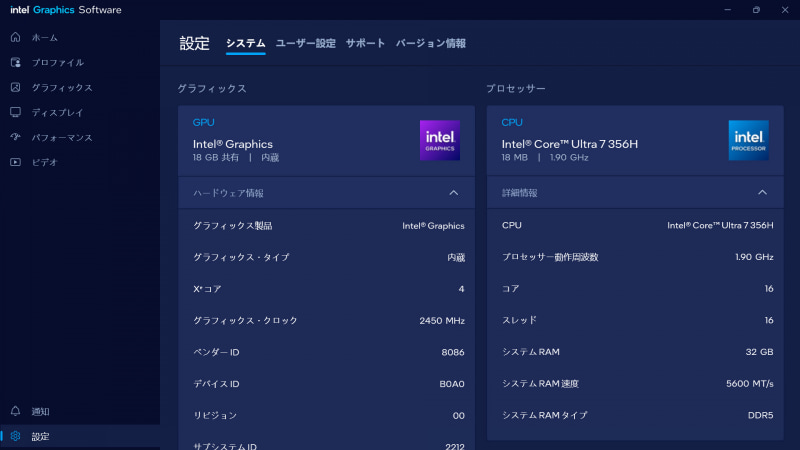
Task: Click the Profile (プロファイル) sidebar icon
Action: [x=15, y=62]
